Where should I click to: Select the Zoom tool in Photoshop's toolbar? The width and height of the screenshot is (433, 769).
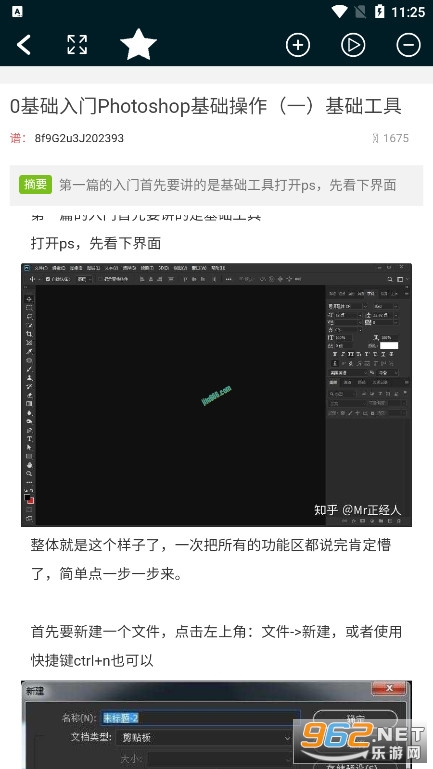[29, 474]
